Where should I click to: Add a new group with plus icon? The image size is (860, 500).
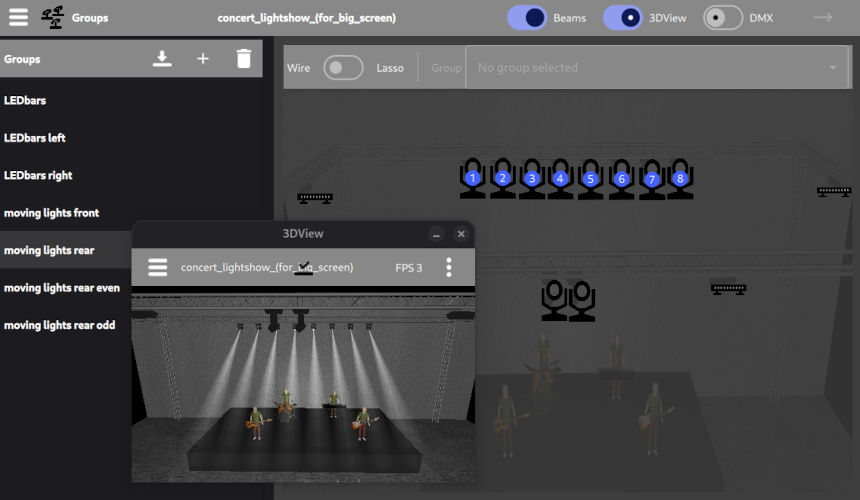[x=203, y=59]
